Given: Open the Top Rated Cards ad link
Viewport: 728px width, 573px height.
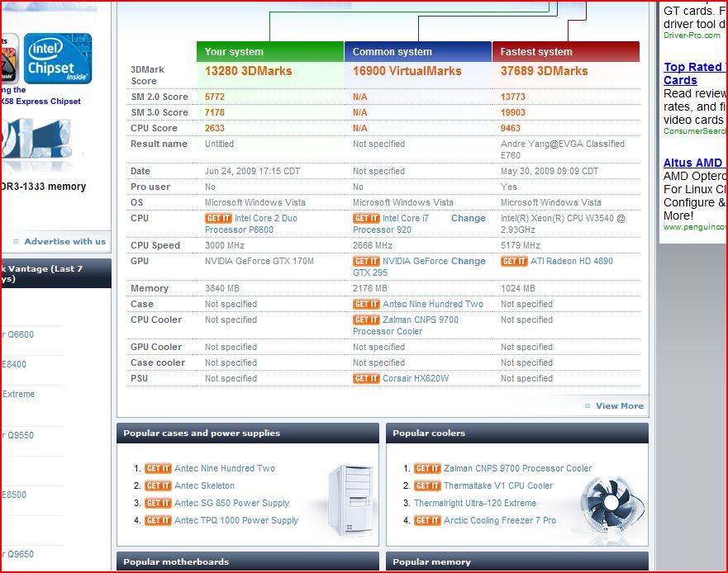Looking at the screenshot, I should [x=694, y=73].
